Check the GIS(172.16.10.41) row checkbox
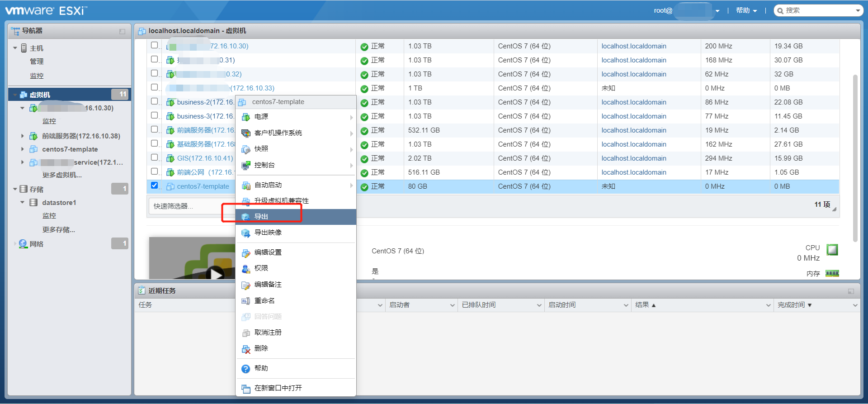The image size is (868, 404). (x=155, y=157)
